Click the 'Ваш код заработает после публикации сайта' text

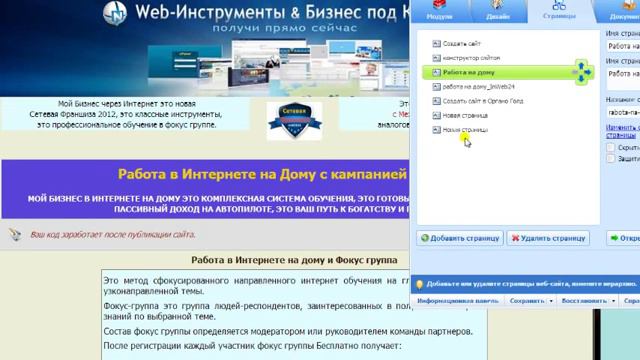pyautogui.click(x=113, y=235)
